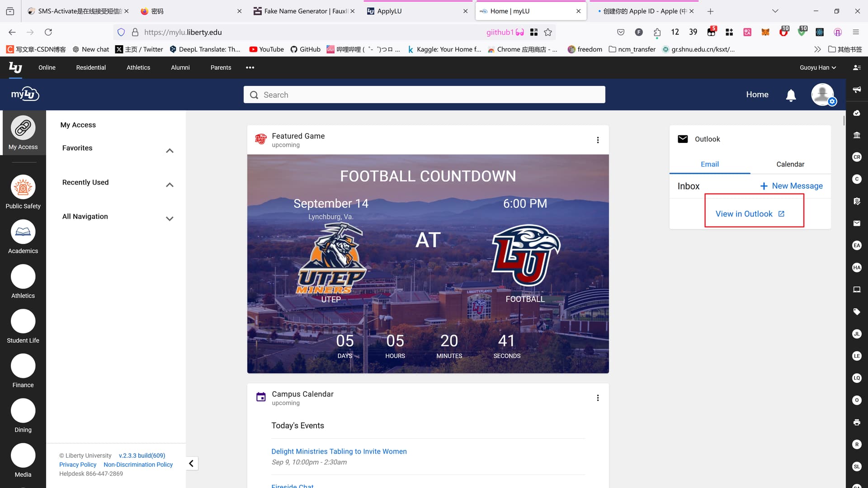The height and width of the screenshot is (488, 868).
Task: Open the Guoyu Han account dropdown
Action: pyautogui.click(x=818, y=67)
